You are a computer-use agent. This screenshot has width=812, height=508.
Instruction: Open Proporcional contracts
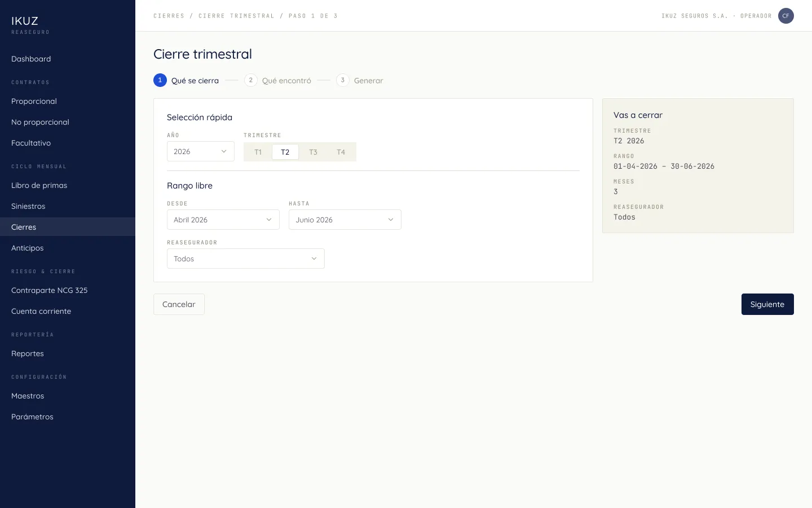(68, 101)
